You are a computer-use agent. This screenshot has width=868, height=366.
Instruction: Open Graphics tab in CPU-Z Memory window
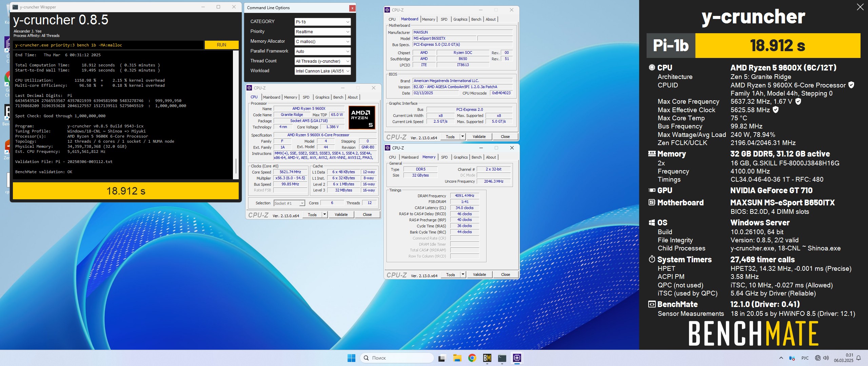click(x=460, y=157)
